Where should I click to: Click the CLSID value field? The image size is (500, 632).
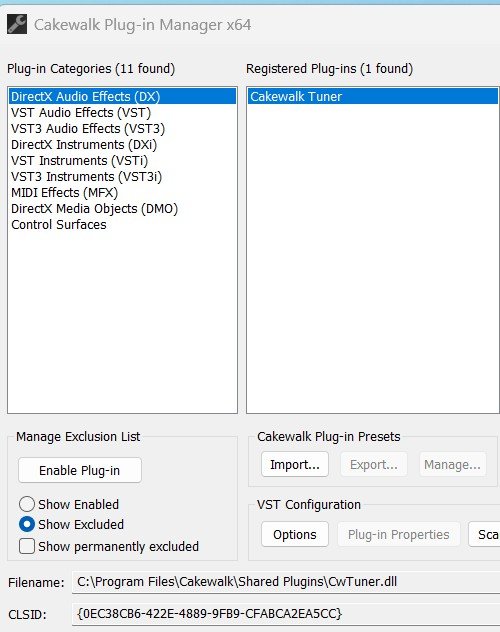(286, 613)
